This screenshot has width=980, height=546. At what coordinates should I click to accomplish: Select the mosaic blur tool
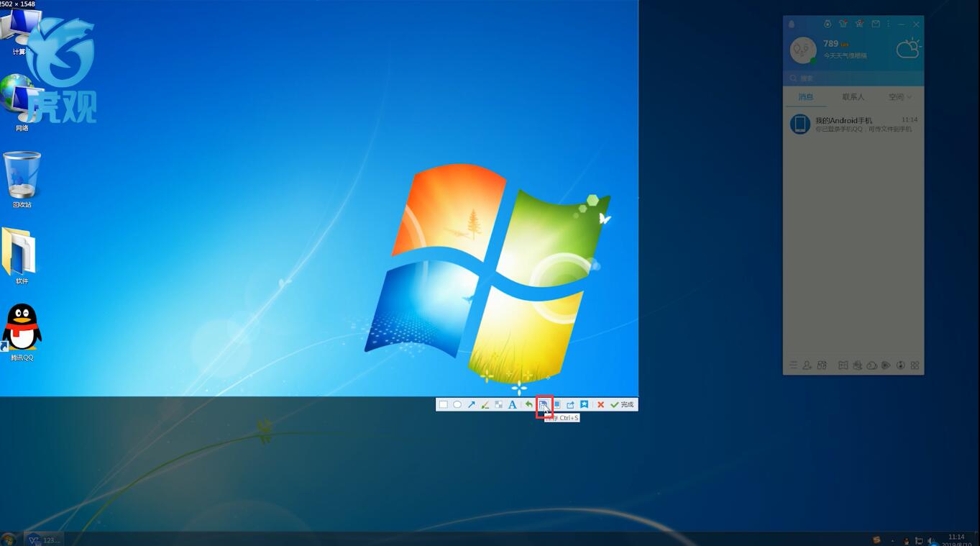499,405
